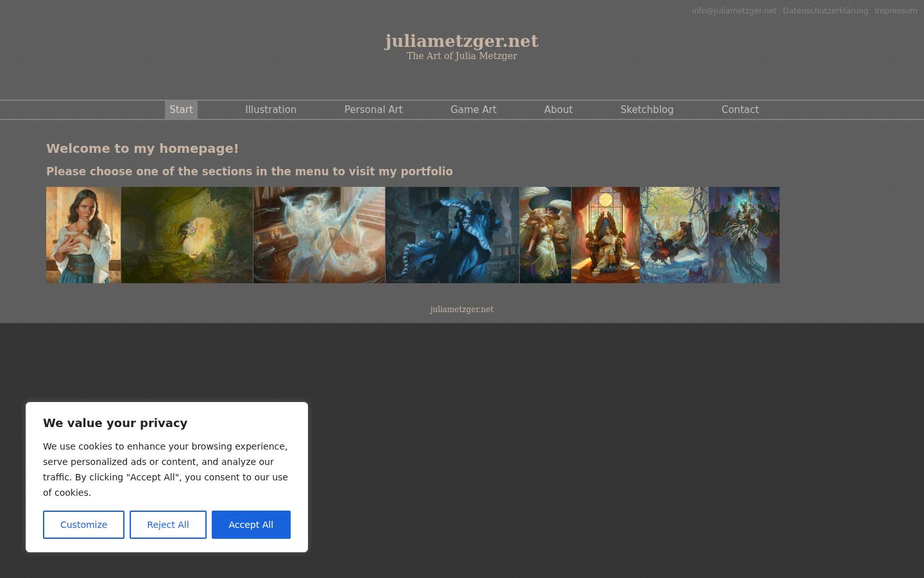Open the dark winged figure with glowing light artwork
This screenshot has width=924, height=578.
point(744,235)
